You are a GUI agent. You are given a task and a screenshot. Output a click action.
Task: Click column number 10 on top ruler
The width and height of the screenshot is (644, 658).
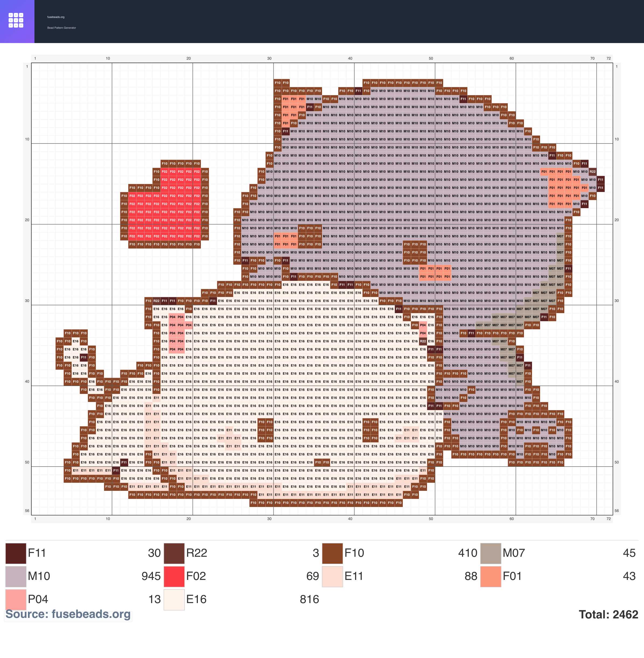tap(108, 58)
